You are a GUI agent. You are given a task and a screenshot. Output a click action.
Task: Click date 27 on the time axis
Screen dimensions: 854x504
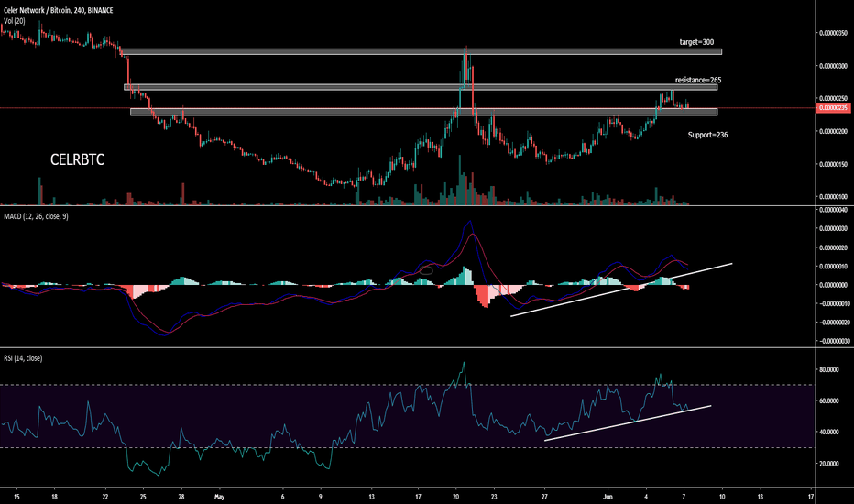click(x=544, y=497)
